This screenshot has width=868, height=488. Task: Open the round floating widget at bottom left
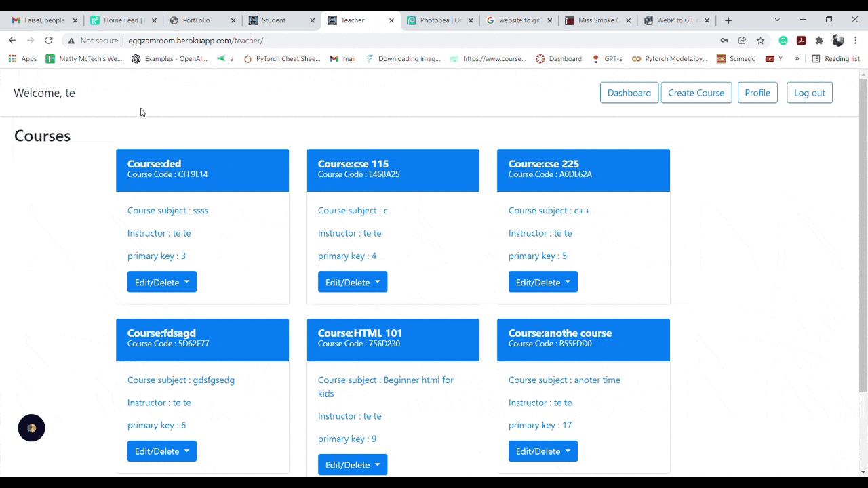point(31,428)
